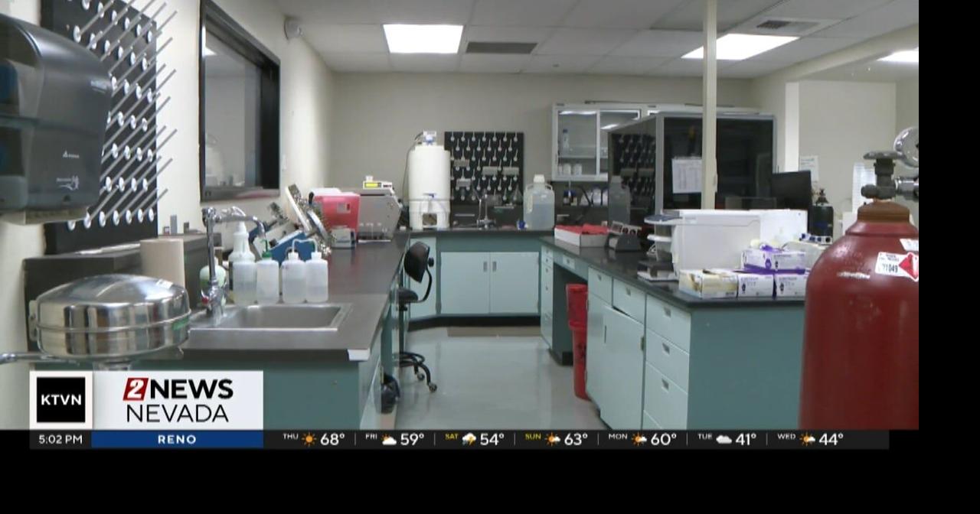Click the Saturday rain storm icon
Viewport: 980px width, 514px height.
pyautogui.click(x=469, y=440)
